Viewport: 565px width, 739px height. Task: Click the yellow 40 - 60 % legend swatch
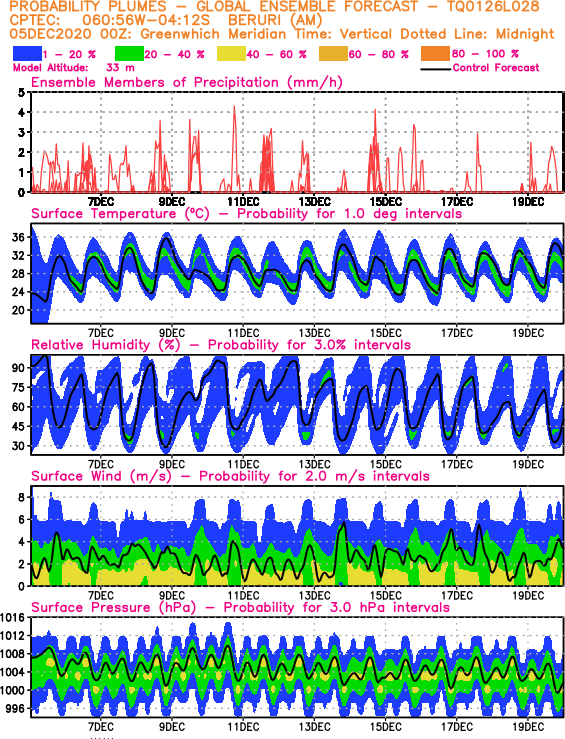click(x=231, y=54)
